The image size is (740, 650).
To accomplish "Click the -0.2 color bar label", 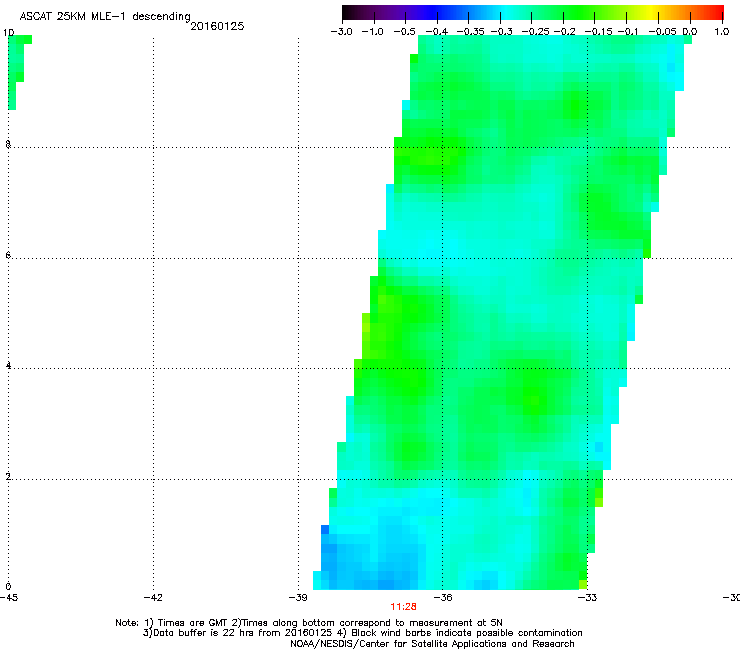I will [x=564, y=32].
